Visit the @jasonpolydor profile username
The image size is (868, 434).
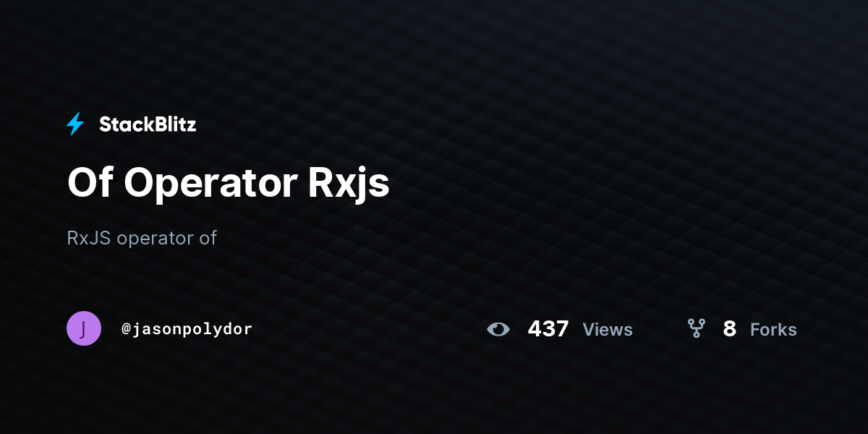[187, 329]
